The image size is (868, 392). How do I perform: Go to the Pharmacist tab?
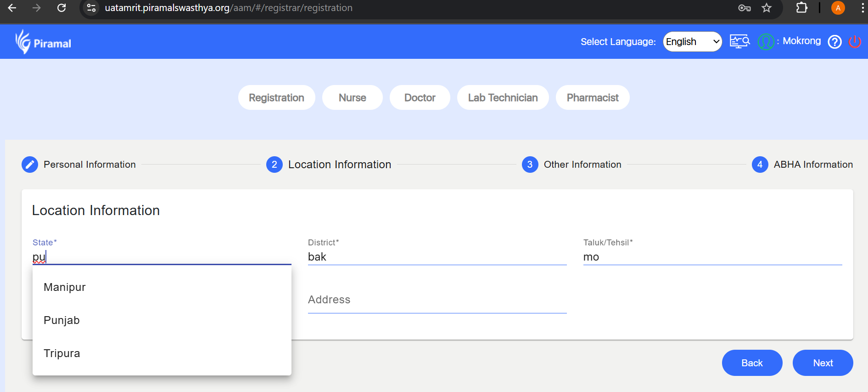click(x=592, y=97)
